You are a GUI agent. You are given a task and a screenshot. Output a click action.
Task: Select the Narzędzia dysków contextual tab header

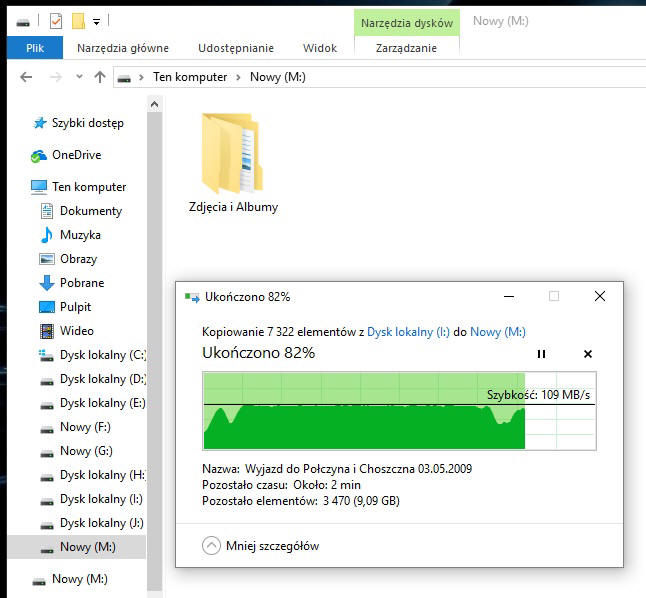tap(407, 23)
